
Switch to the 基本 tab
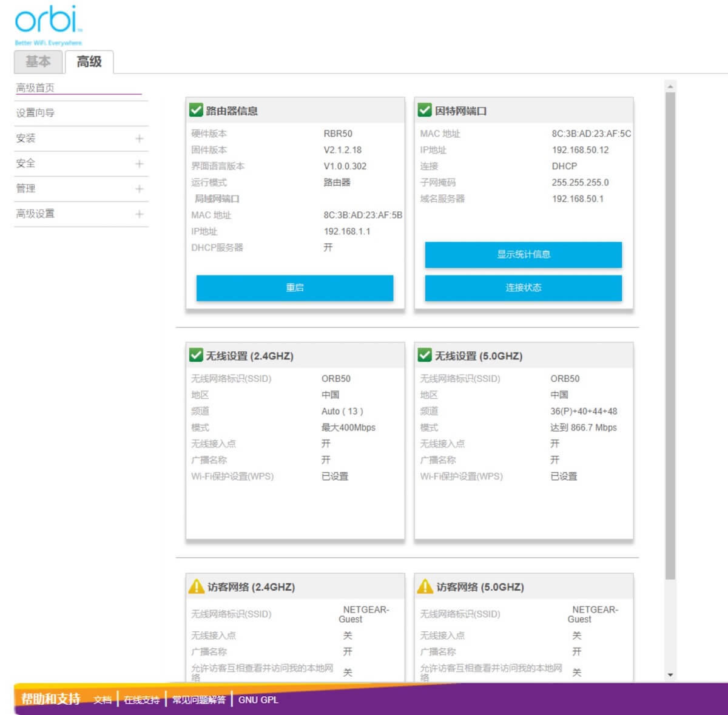point(38,61)
